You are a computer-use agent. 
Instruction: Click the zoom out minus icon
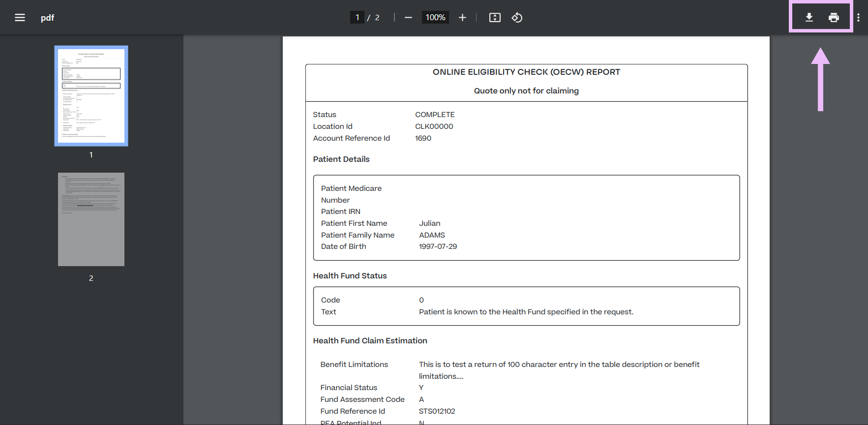click(x=408, y=18)
